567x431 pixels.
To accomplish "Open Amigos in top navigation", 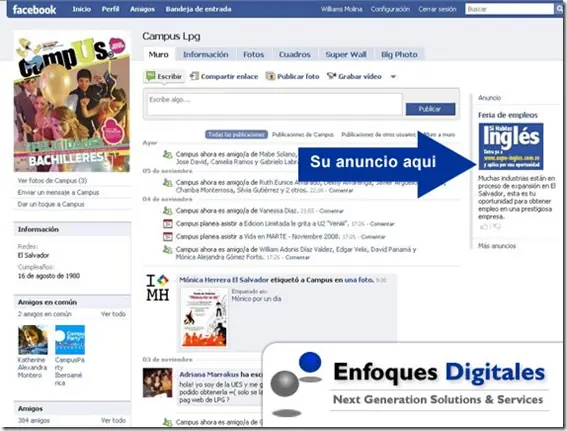I will (x=142, y=9).
